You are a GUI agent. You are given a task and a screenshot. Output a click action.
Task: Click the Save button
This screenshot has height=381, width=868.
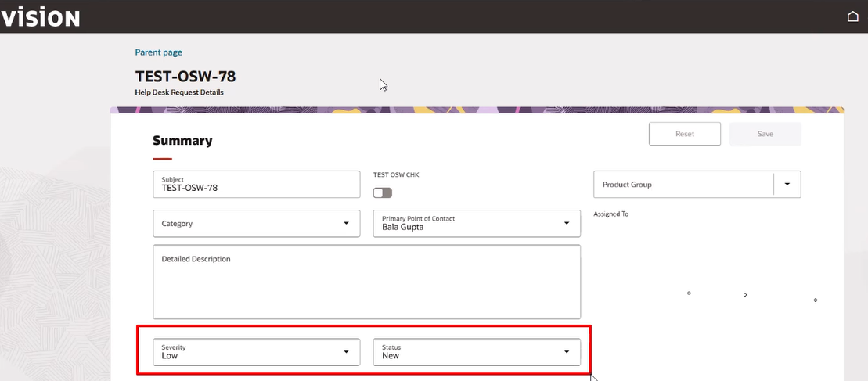coord(765,134)
